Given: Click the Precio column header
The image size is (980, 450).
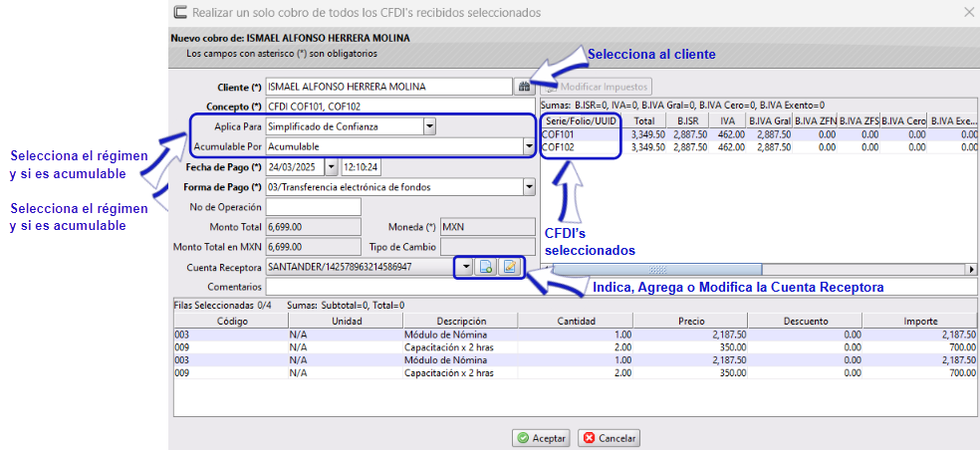Looking at the screenshot, I should (690, 322).
